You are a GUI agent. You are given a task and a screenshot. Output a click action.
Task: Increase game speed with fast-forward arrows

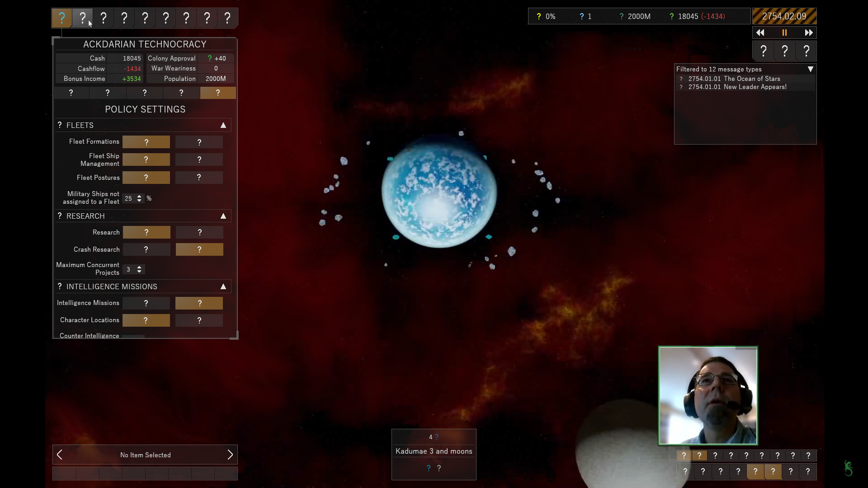tap(808, 33)
